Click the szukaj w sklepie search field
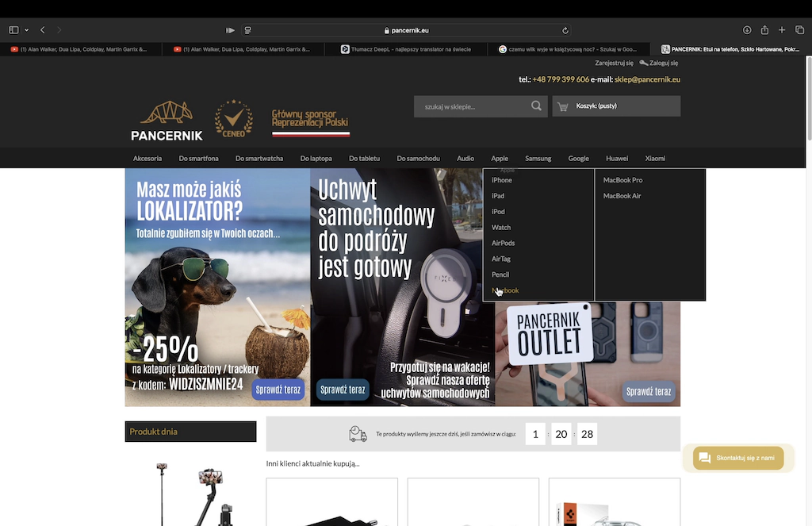Screen dimensions: 812x526 [473, 106]
